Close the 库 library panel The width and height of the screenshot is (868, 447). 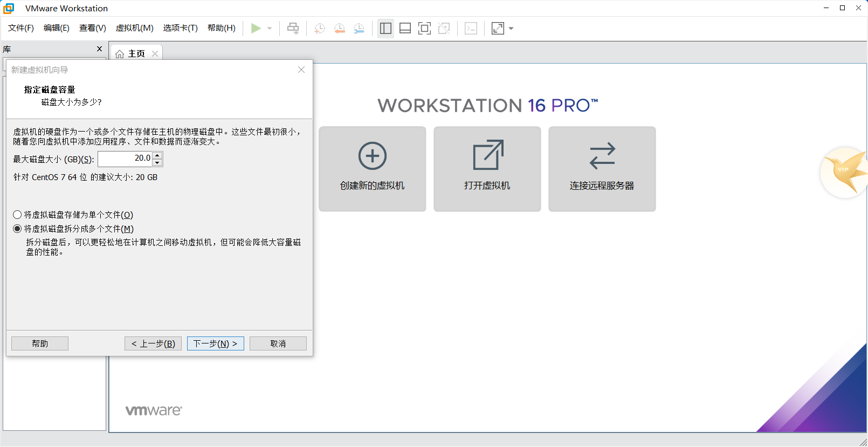point(99,49)
